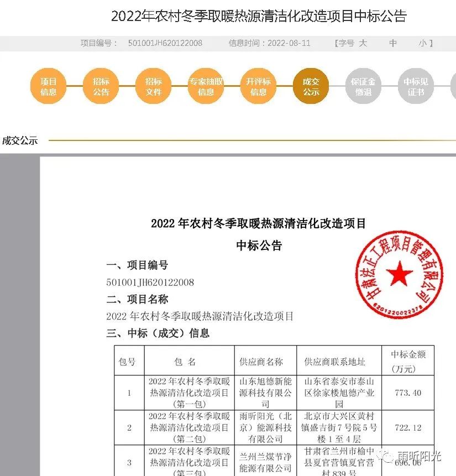Screen dimensions: 456x476
Task: Set font size to 大
Action: coord(363,43)
